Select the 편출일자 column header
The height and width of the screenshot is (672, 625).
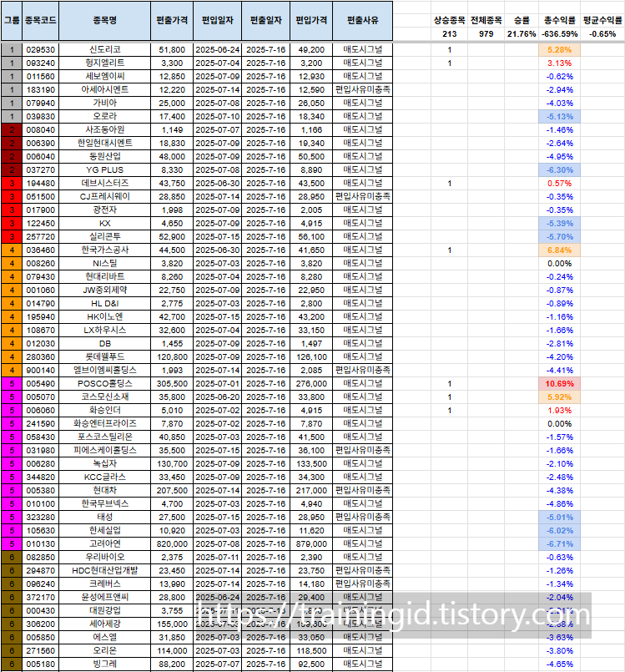pos(266,21)
